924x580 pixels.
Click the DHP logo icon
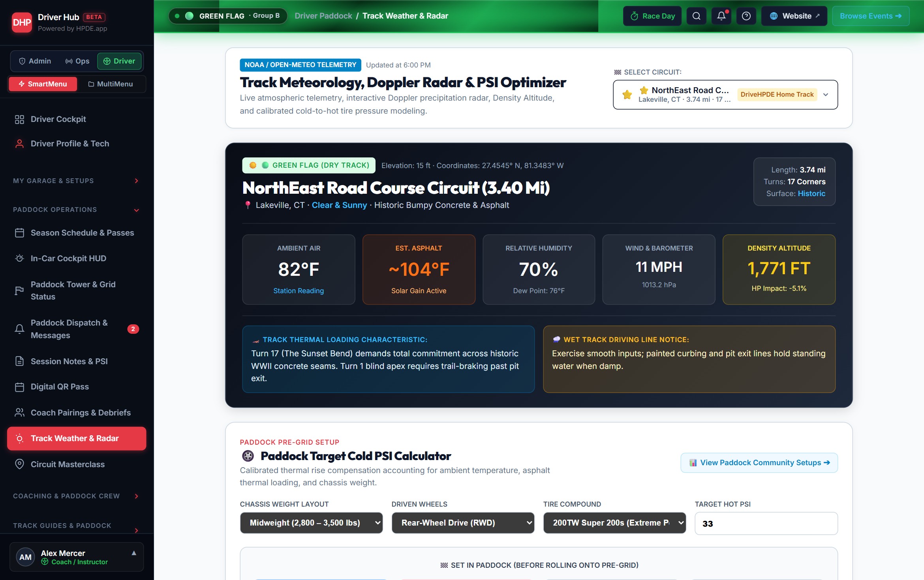[22, 22]
